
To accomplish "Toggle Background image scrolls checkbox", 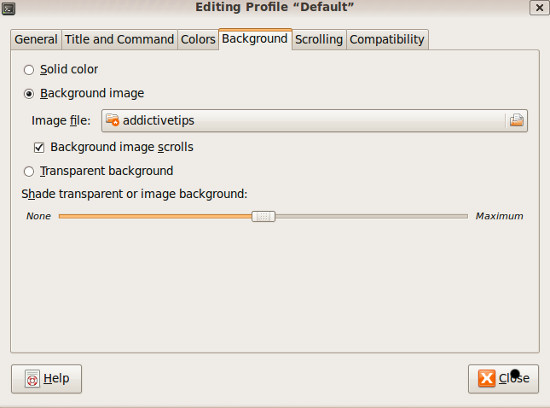I will [x=39, y=147].
